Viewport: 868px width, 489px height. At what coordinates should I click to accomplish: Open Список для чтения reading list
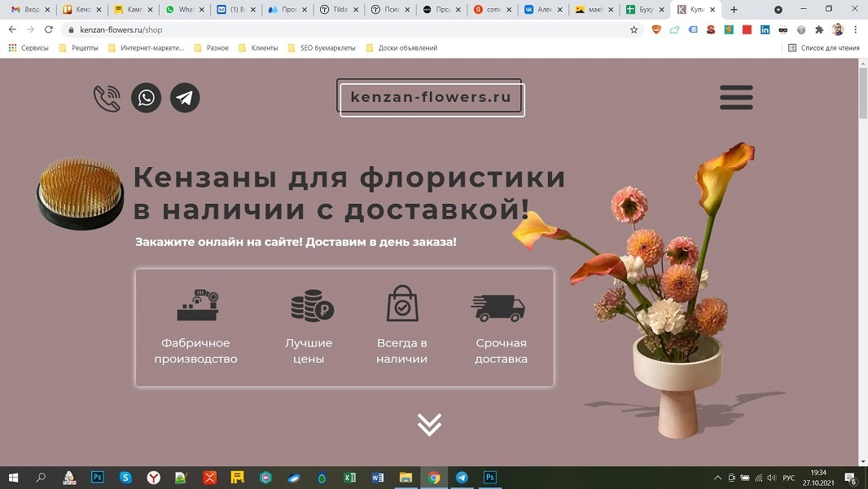tap(823, 48)
